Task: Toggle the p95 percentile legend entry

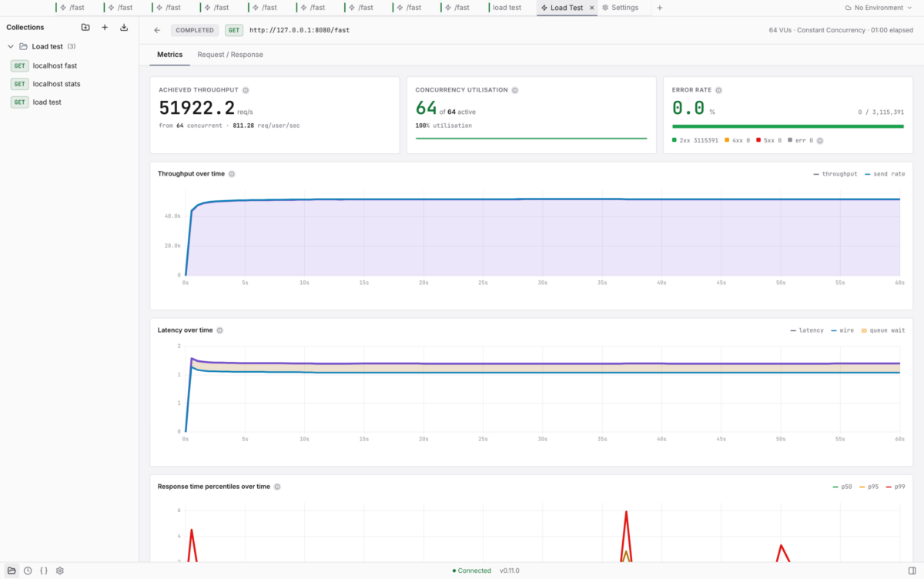Action: click(x=869, y=487)
